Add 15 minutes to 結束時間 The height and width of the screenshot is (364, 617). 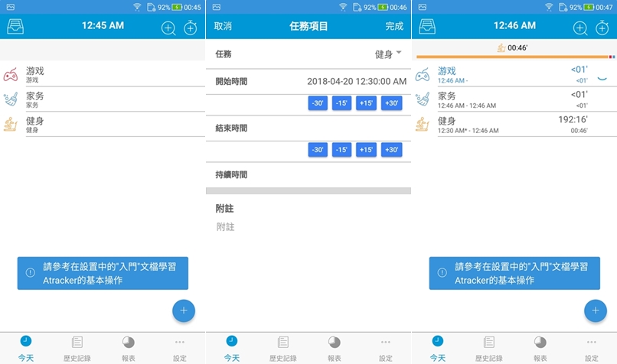pos(366,150)
